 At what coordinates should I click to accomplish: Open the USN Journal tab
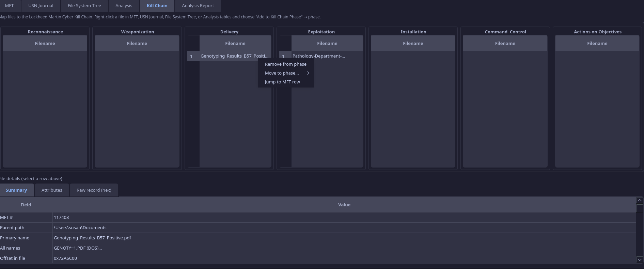41,6
